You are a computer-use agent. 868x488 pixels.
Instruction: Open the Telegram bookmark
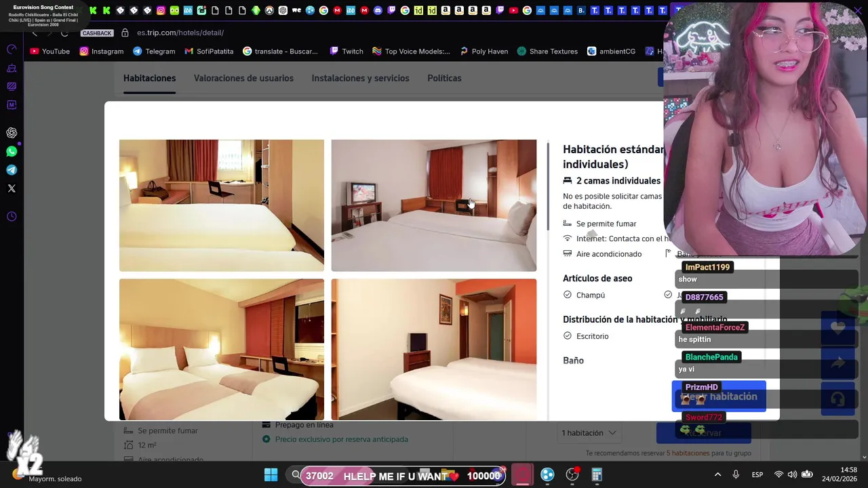click(154, 52)
